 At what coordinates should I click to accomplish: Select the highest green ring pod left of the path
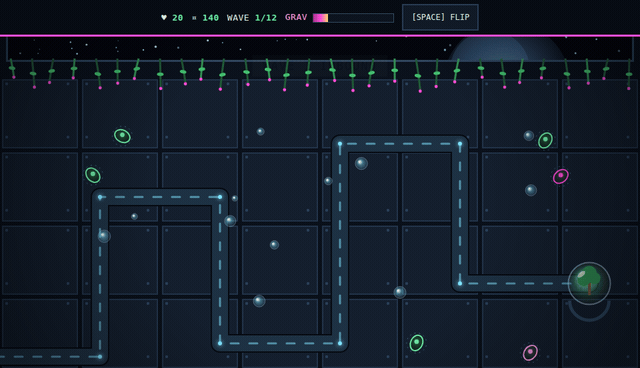[x=122, y=136]
